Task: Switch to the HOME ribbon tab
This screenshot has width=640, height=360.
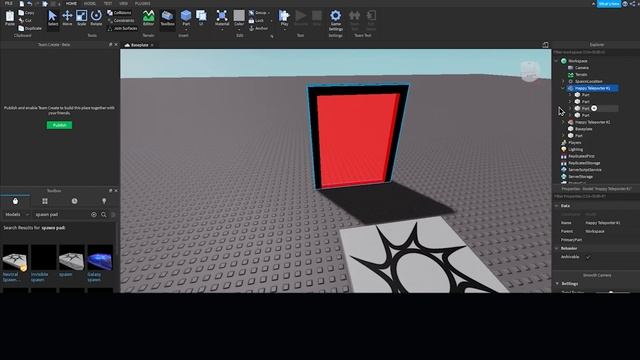Action: [x=71, y=3]
